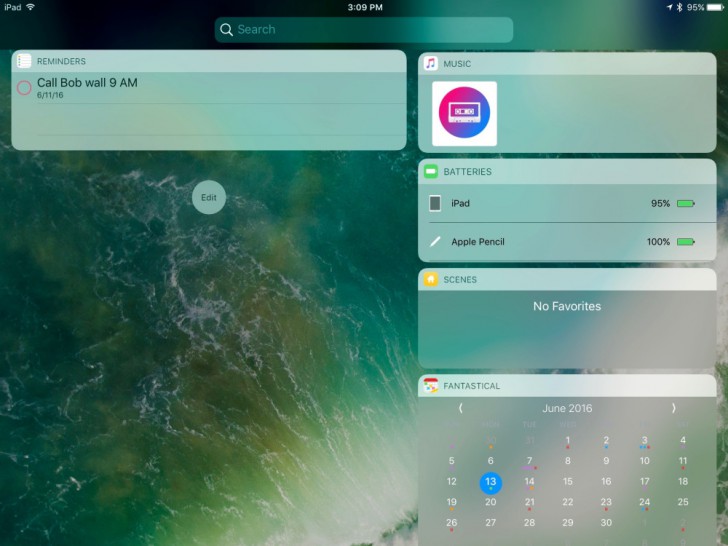Select June 10 in Fantastical calendar
The height and width of the screenshot is (546, 728).
(644, 461)
